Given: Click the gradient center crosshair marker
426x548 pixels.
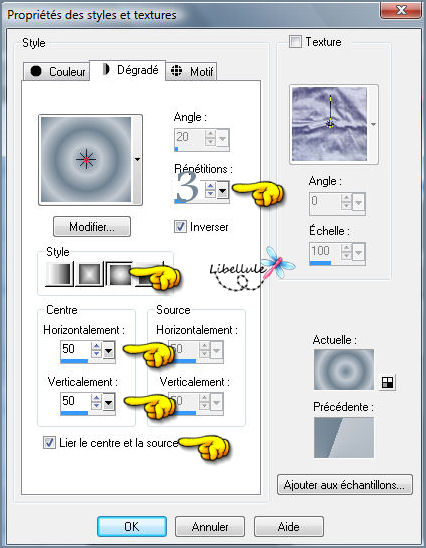Looking at the screenshot, I should pyautogui.click(x=86, y=159).
